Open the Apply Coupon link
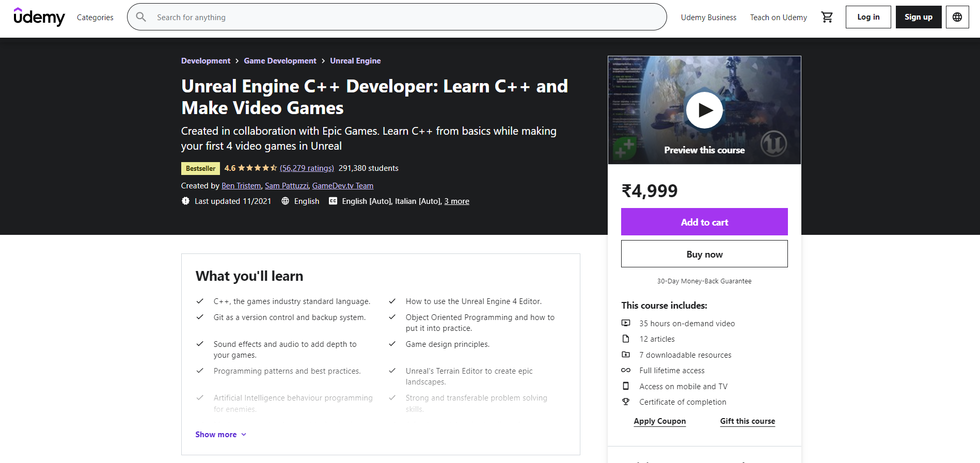 pyautogui.click(x=660, y=421)
